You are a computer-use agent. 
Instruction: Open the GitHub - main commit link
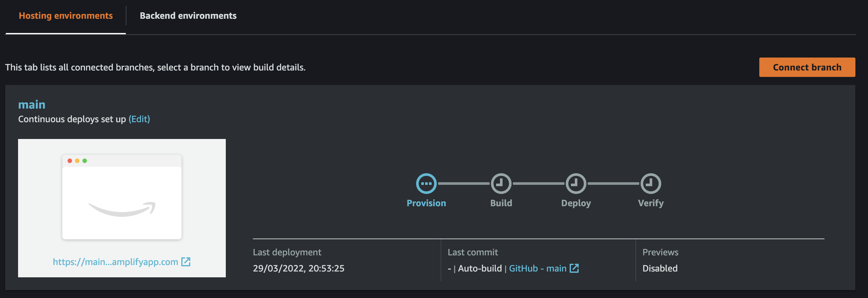(x=537, y=268)
